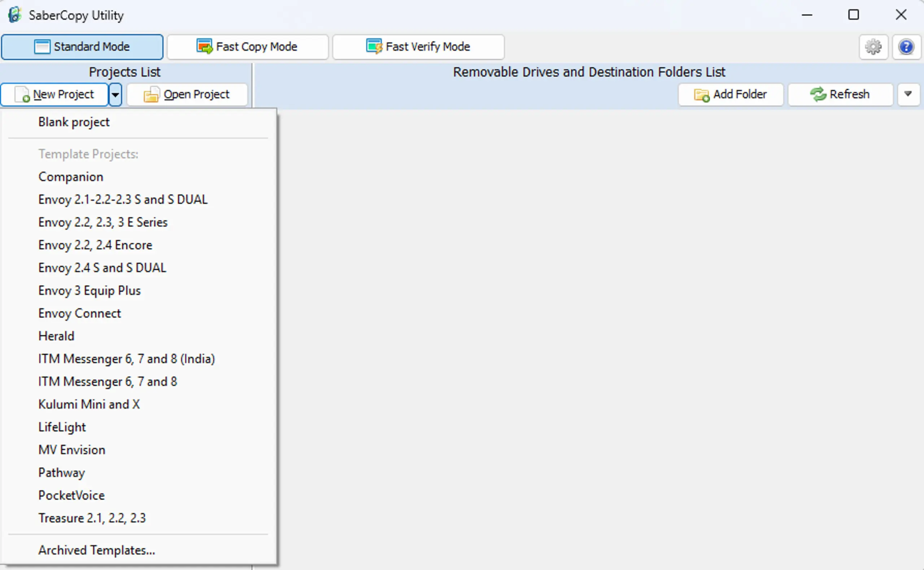Select the LifeLight template
Image resolution: width=924 pixels, height=570 pixels.
(x=139, y=427)
